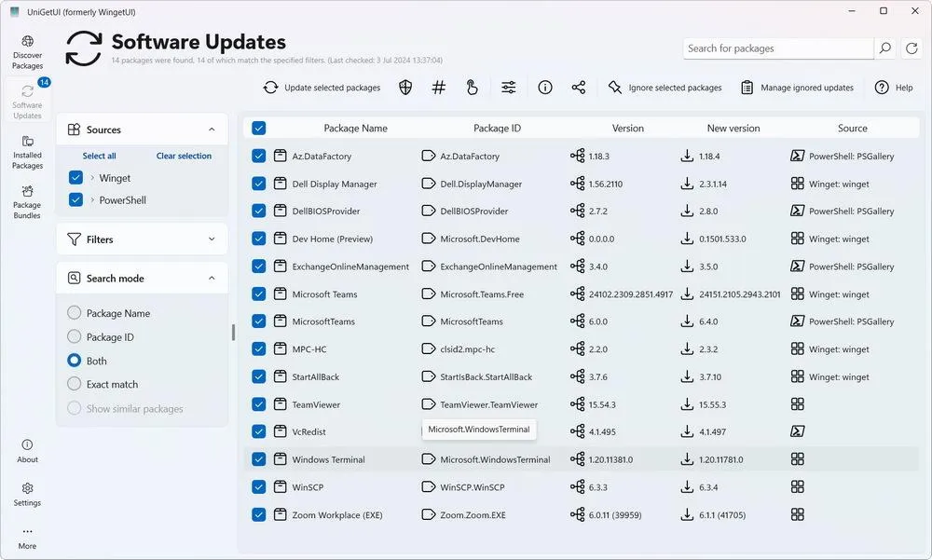Uncheck the Microsoft Teams row checkbox
932x560 pixels.
coord(258,294)
